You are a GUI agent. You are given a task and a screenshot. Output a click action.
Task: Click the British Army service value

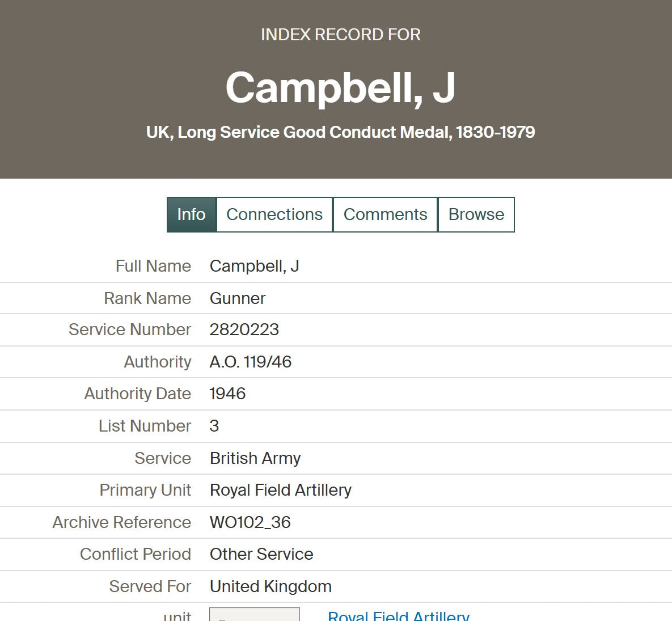[255, 458]
